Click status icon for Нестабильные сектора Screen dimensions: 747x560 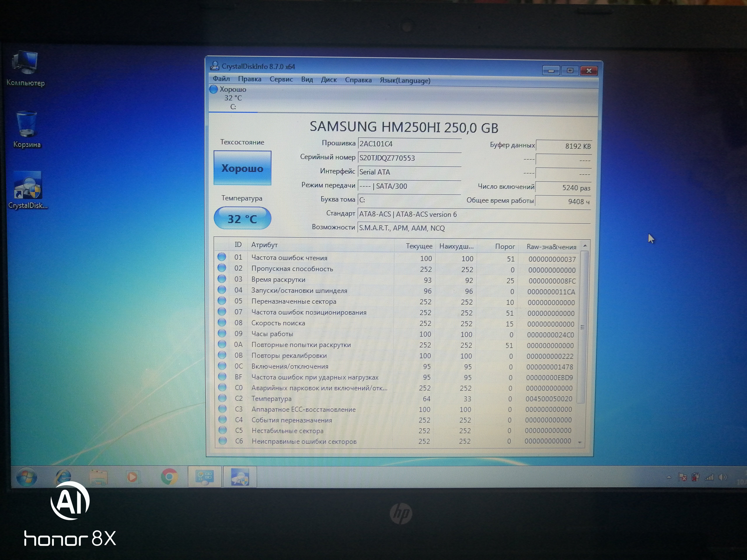click(222, 430)
